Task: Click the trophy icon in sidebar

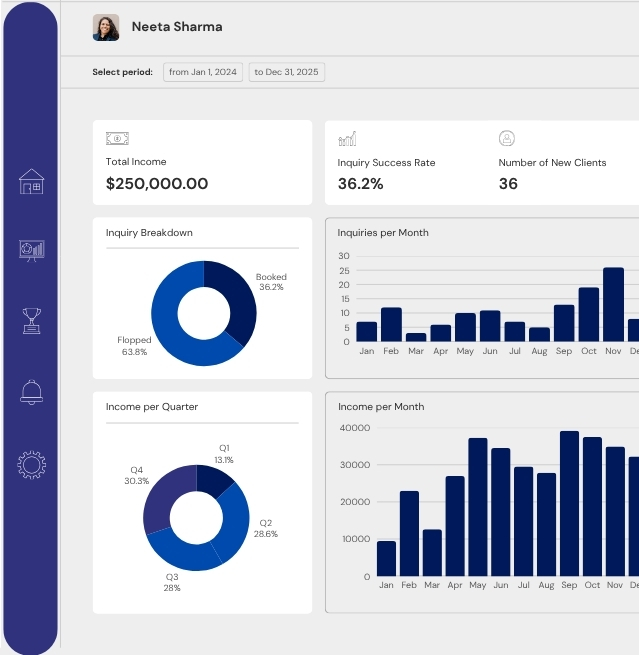Action: pos(32,321)
